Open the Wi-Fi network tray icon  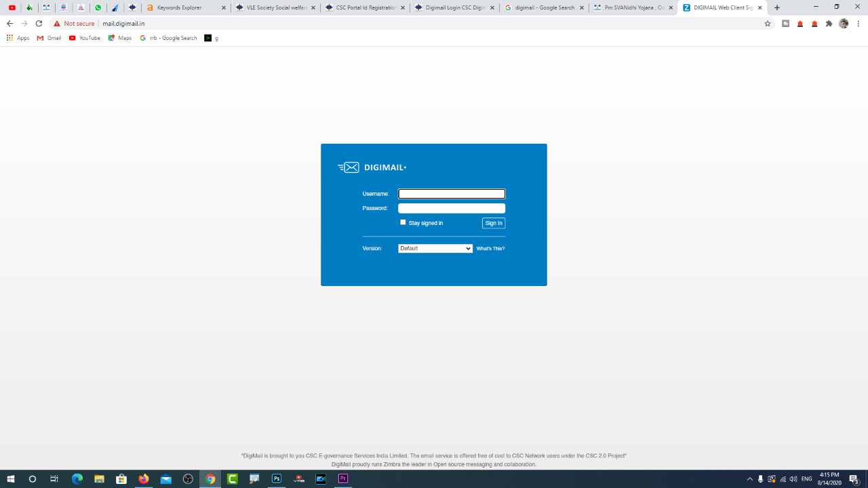click(783, 479)
